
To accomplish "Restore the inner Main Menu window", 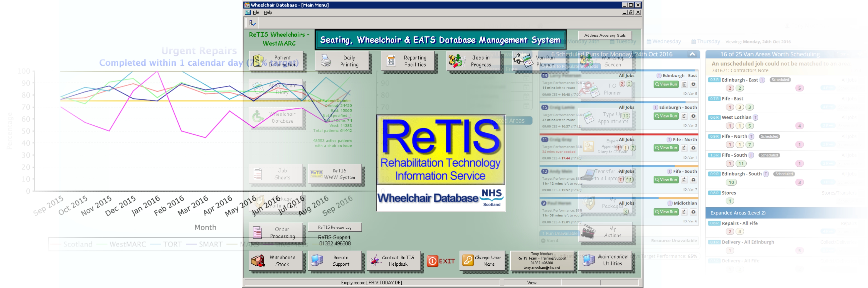I will point(630,13).
